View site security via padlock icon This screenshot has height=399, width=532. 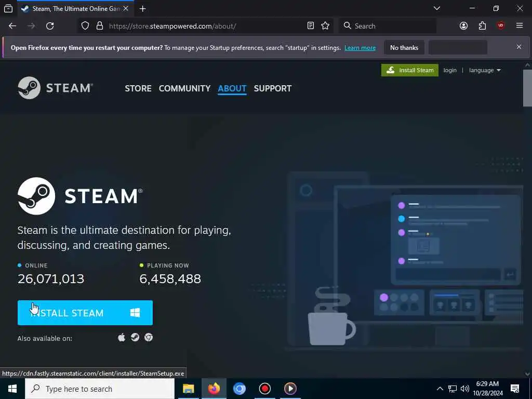click(100, 26)
